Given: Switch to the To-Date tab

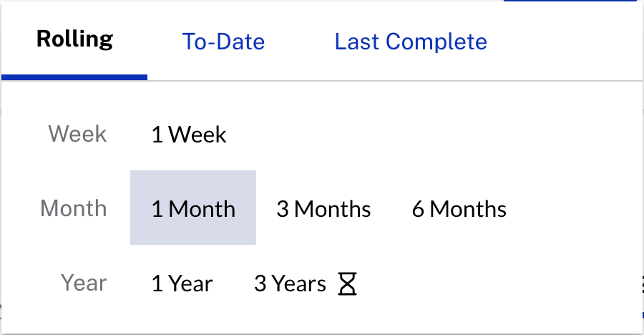Looking at the screenshot, I should 223,42.
